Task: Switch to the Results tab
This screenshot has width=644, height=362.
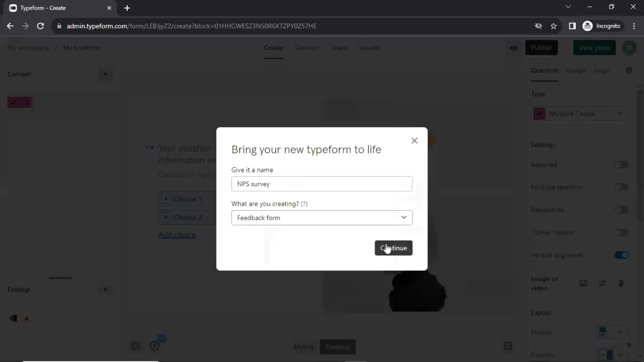Action: (x=369, y=48)
